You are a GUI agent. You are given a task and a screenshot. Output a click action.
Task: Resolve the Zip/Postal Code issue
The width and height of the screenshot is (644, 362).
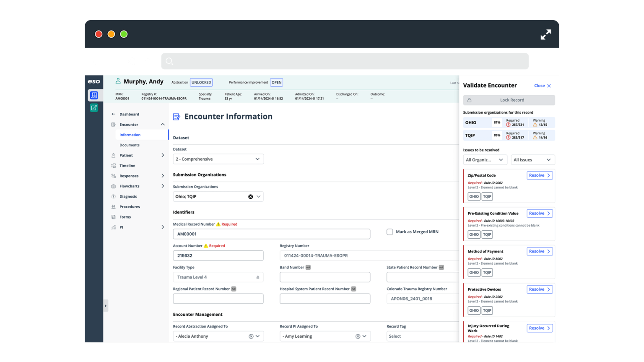(x=540, y=175)
